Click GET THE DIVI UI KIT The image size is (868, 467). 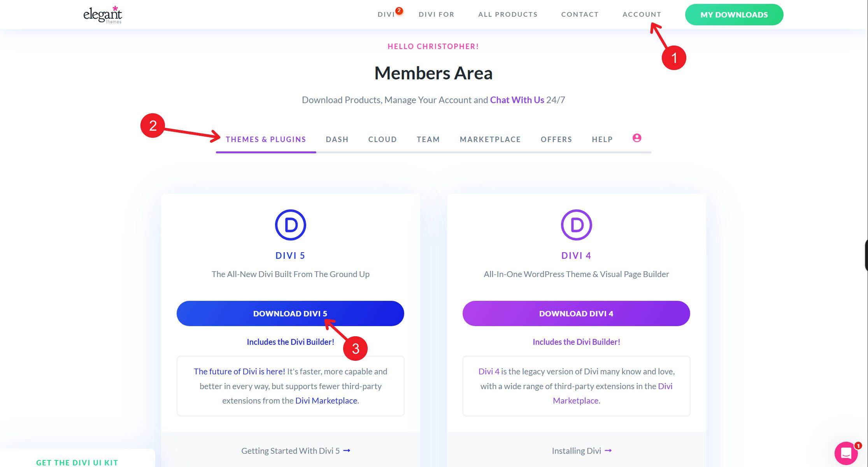[x=76, y=462]
